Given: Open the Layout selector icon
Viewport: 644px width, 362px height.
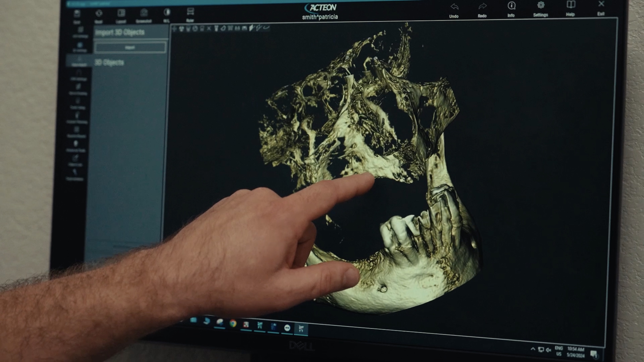Looking at the screenshot, I should (x=121, y=13).
